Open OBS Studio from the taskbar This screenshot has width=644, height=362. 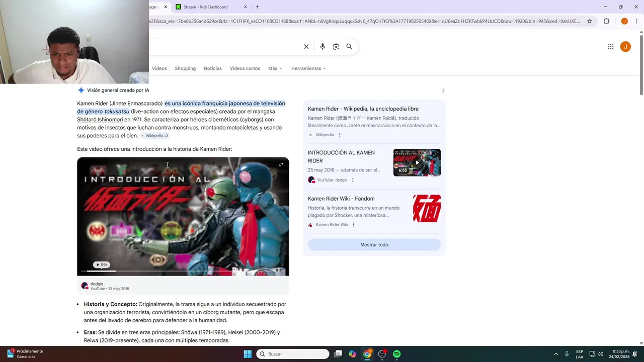point(382,354)
